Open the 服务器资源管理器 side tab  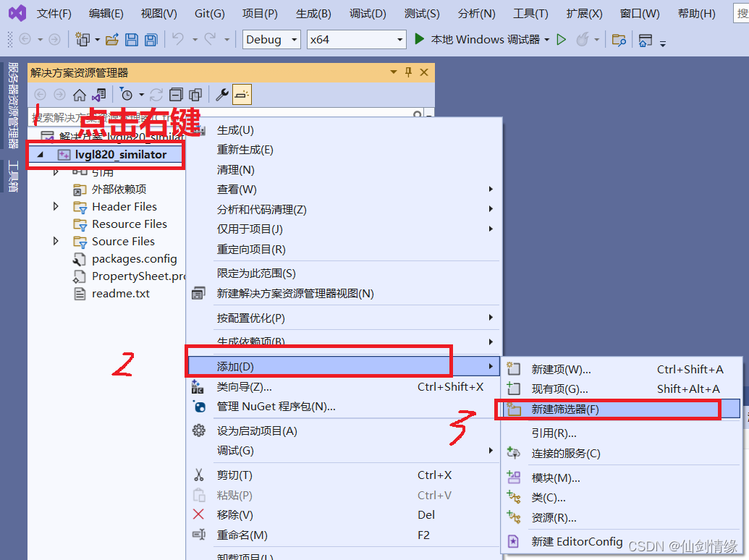(13, 106)
